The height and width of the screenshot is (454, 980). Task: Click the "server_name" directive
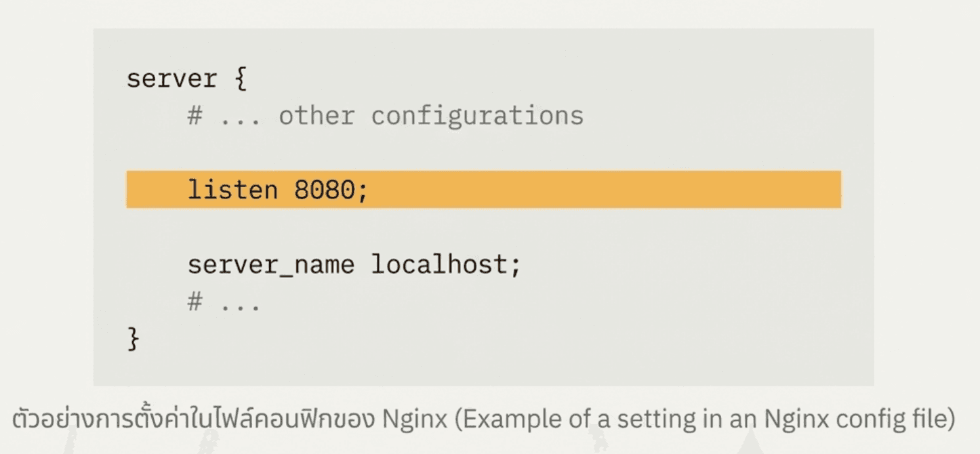tap(270, 264)
